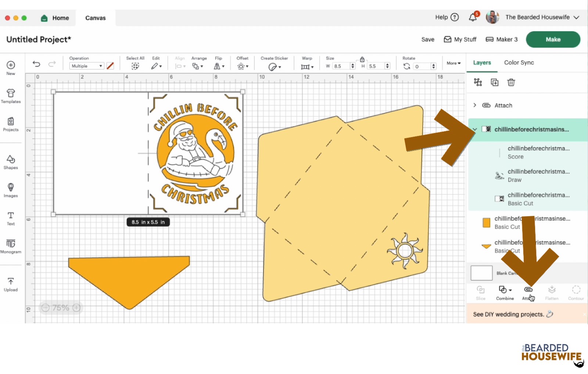The image size is (588, 374).
Task: Click the New project icon
Action: [x=11, y=65]
